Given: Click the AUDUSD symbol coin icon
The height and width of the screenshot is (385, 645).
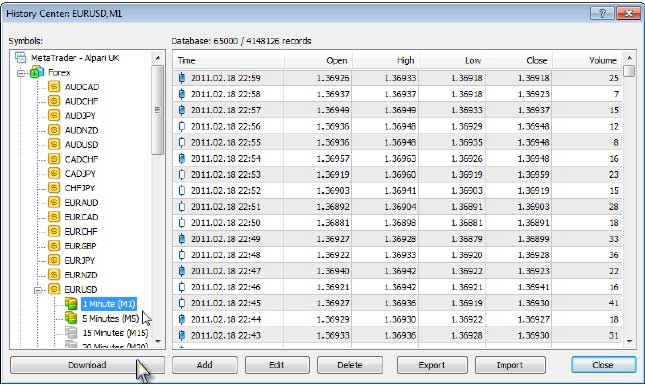Looking at the screenshot, I should coord(54,144).
